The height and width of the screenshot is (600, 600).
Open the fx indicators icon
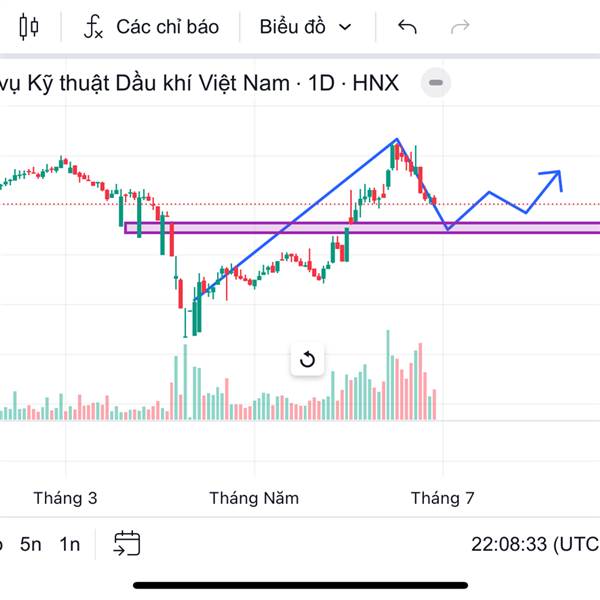(93, 27)
